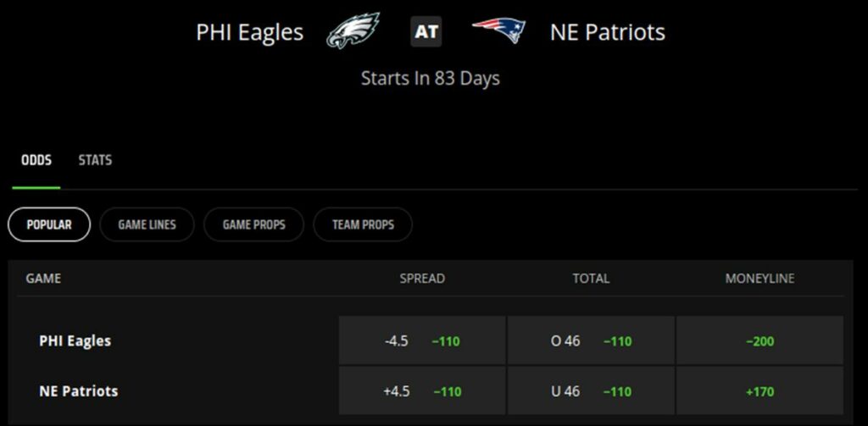Select Patriots moneyline at +170
Screen dimensions: 868x426
click(759, 391)
